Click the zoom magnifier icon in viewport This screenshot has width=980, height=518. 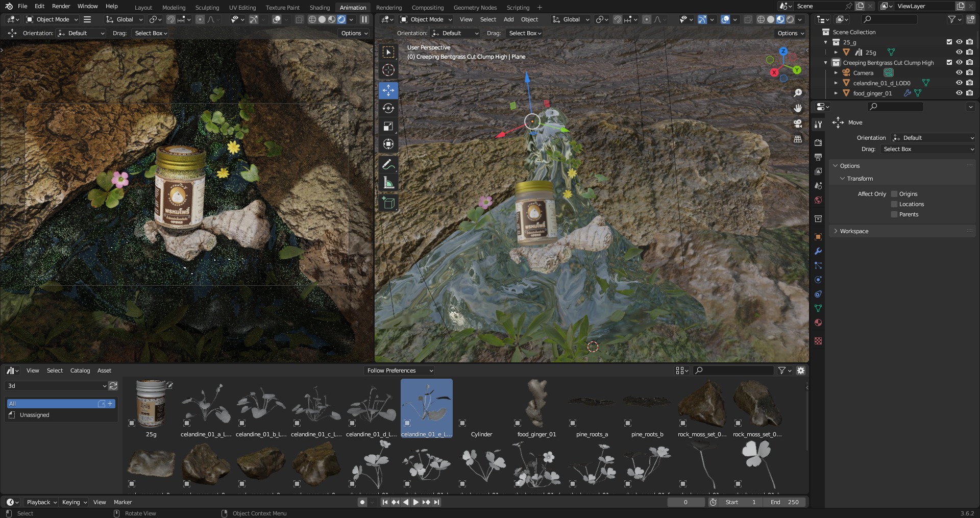click(x=798, y=93)
